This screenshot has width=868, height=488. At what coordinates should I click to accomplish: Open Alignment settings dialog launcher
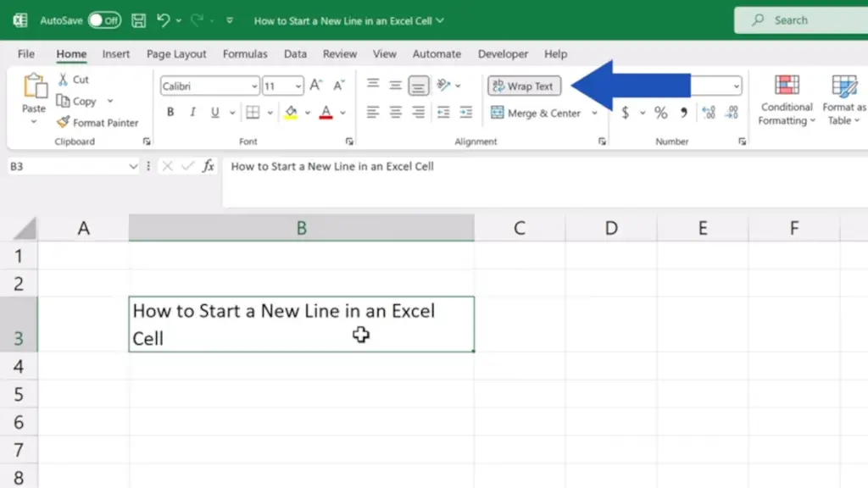click(x=602, y=141)
